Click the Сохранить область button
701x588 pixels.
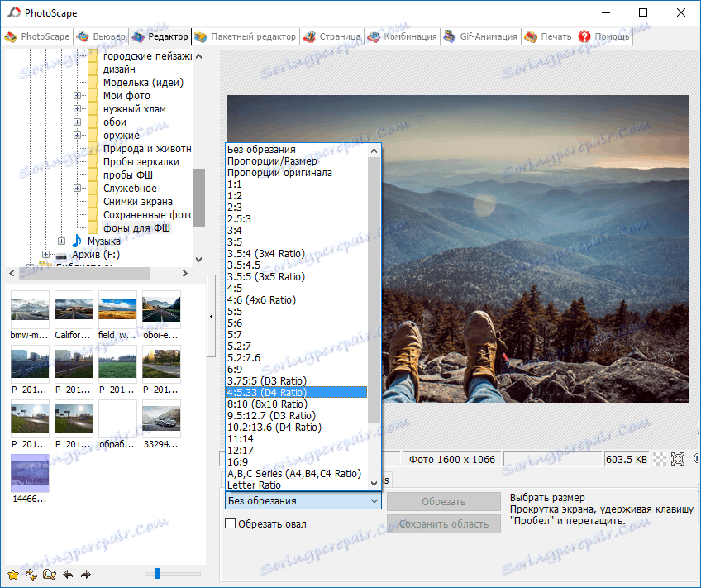[443, 523]
